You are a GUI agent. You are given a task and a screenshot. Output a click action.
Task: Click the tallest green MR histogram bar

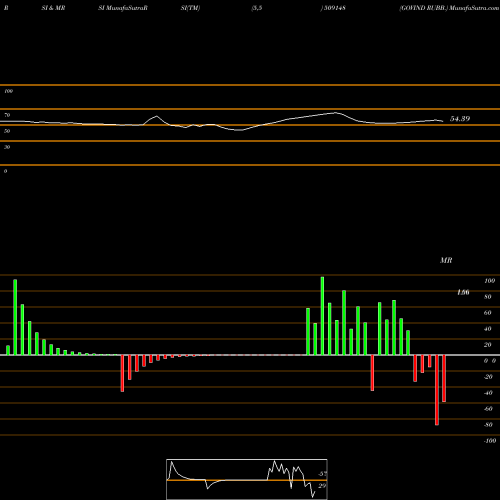[322, 316]
